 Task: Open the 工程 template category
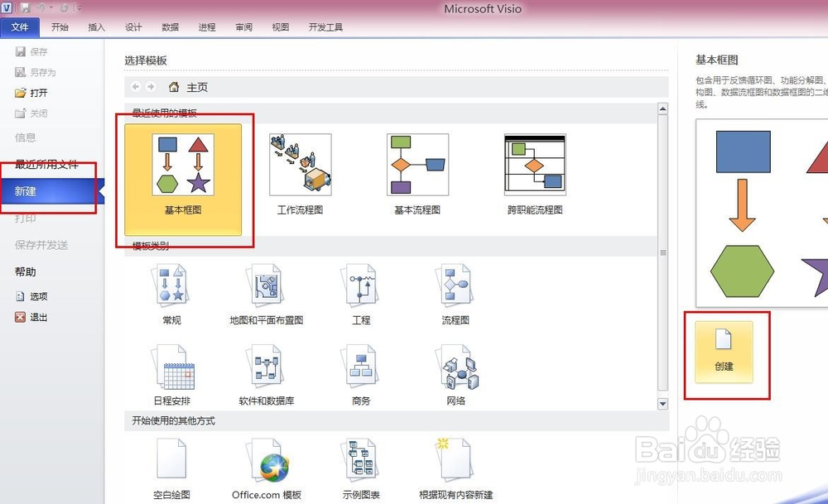click(x=361, y=295)
